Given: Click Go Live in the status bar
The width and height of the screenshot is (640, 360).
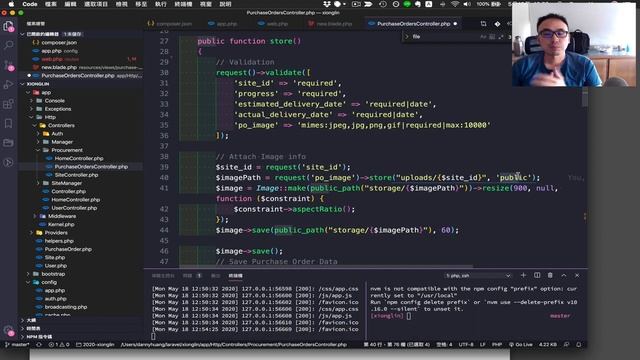Looking at the screenshot, I should point(520,344).
